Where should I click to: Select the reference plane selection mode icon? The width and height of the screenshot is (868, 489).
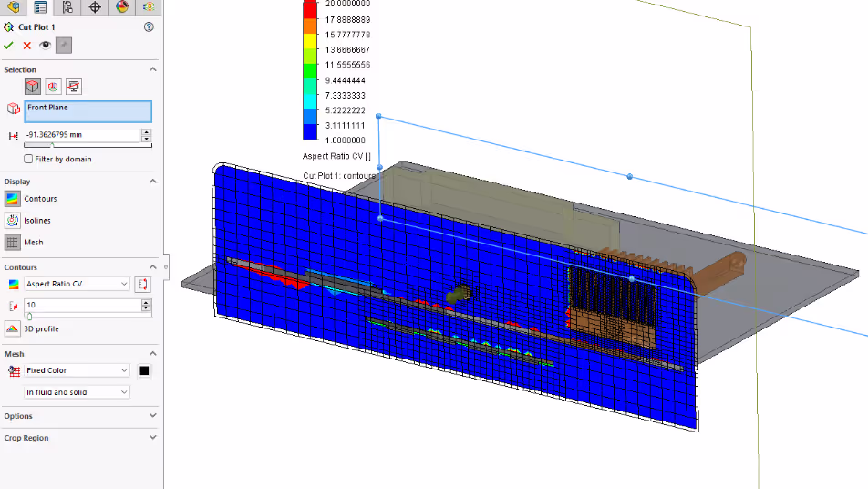[x=33, y=87]
